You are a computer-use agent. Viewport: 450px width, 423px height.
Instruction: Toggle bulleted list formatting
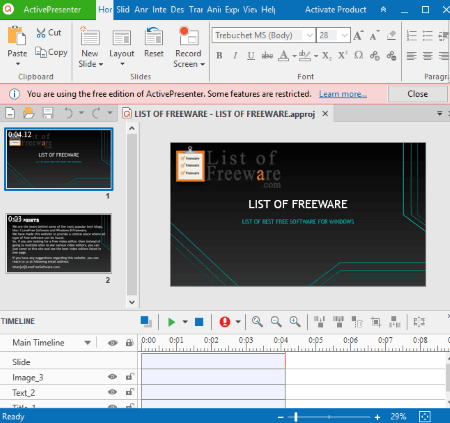[428, 35]
